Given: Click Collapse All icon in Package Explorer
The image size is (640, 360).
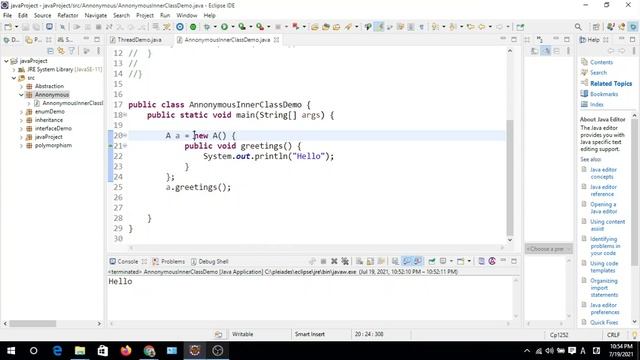Looking at the screenshot, I should (51, 51).
